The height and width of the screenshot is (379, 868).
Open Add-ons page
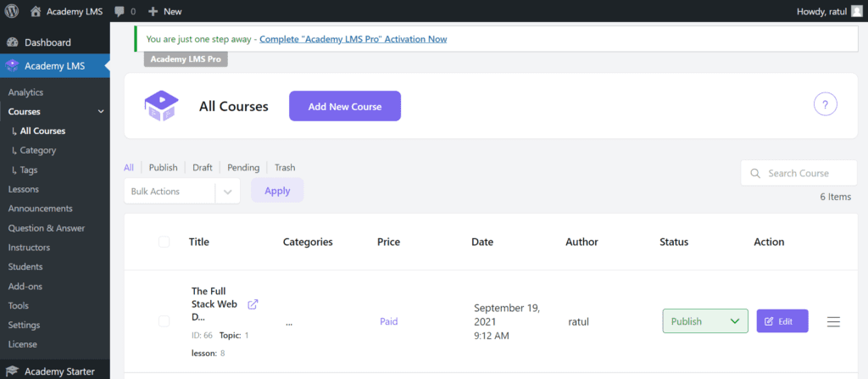(25, 287)
